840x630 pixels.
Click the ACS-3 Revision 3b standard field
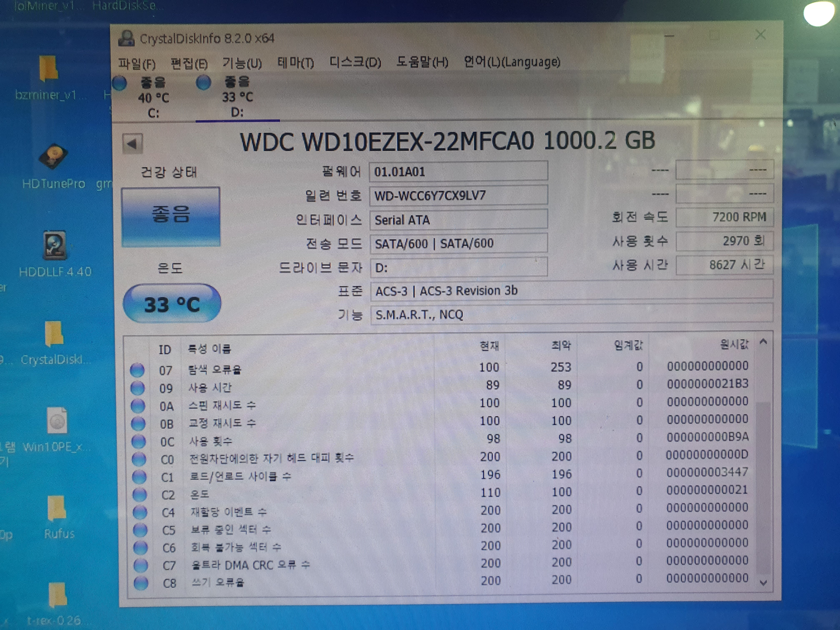pos(571,291)
